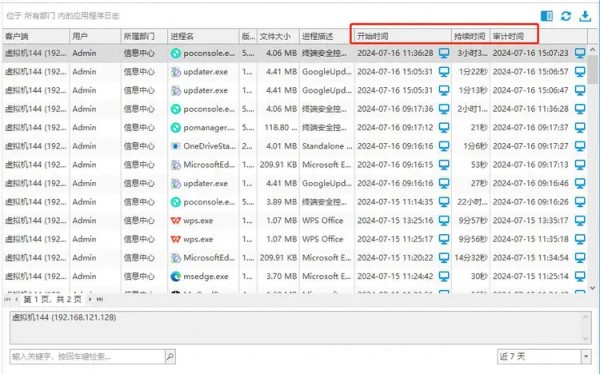Open the column layout panel icon

(x=546, y=16)
